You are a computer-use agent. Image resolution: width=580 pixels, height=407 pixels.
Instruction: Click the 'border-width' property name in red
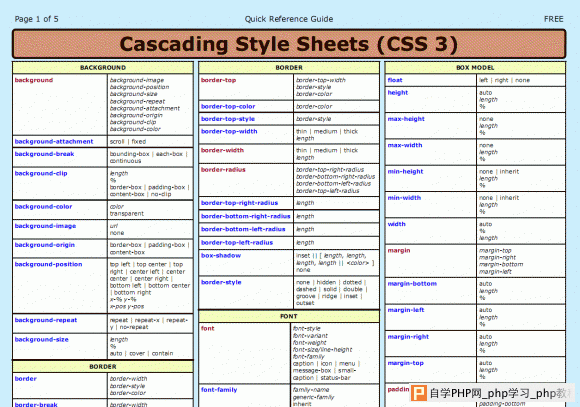click(x=222, y=150)
